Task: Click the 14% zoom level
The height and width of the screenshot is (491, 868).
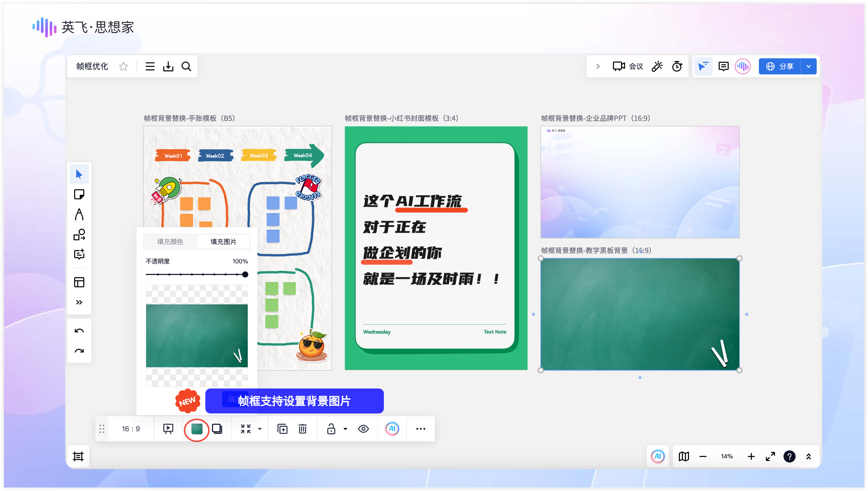Action: tap(727, 456)
